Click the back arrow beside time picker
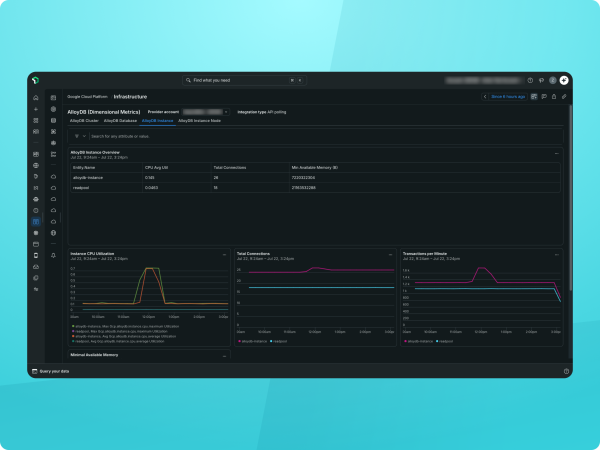600x450 pixels. (485, 96)
